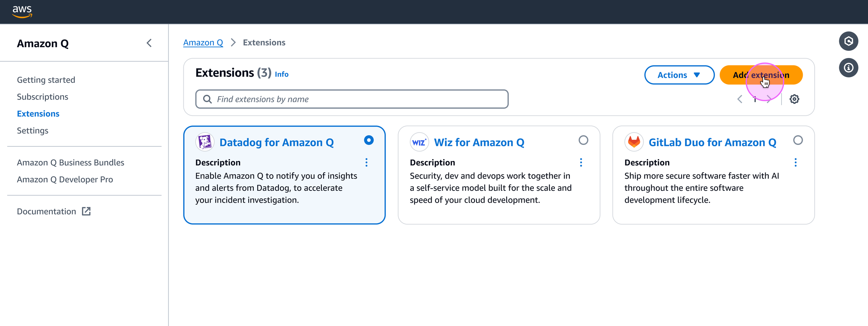Select the Datadog for Amazon Q radio button
Image resolution: width=868 pixels, height=326 pixels.
[x=369, y=140]
